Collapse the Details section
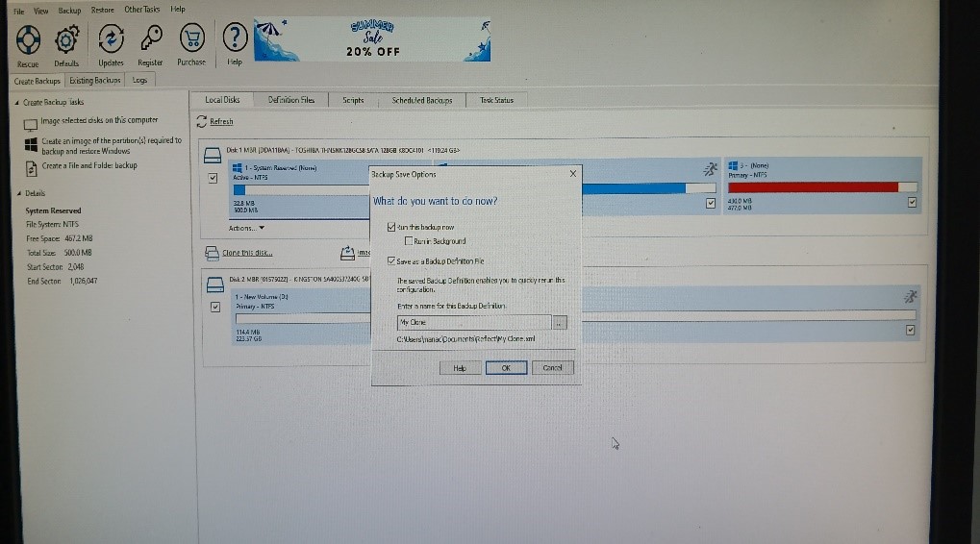 [x=19, y=193]
